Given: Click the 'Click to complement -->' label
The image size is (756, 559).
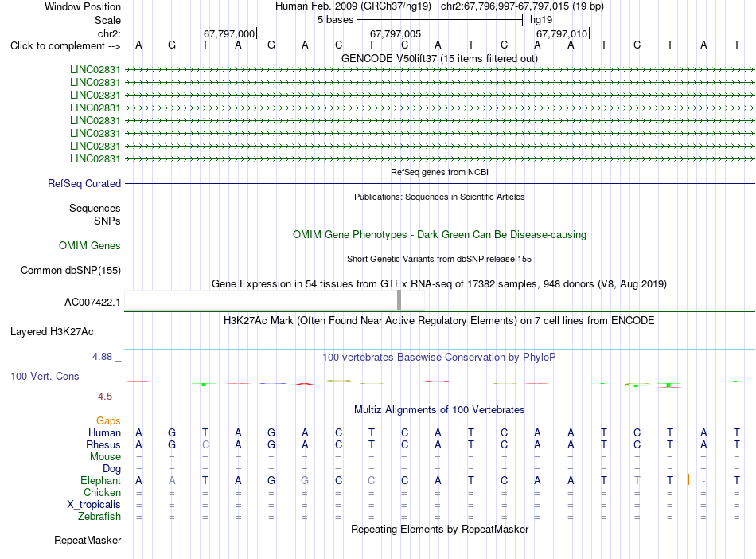Looking at the screenshot, I should tap(65, 46).
